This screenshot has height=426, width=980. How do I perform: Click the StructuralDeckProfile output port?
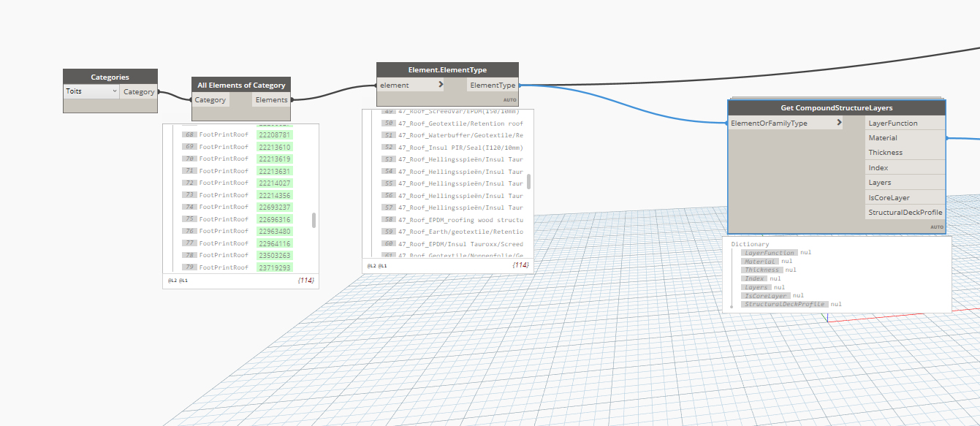click(905, 213)
